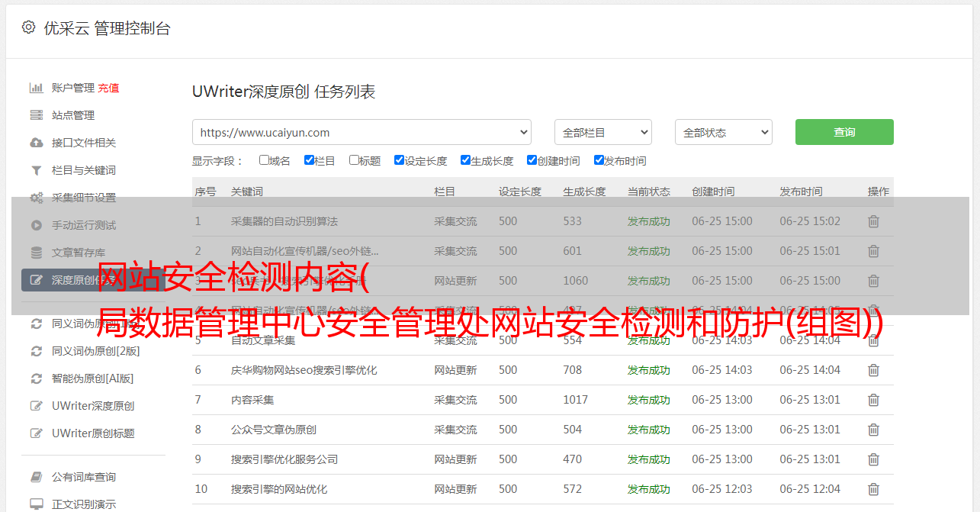Click keyword 庆华购物网站seo搜索引擎优化

point(304,370)
